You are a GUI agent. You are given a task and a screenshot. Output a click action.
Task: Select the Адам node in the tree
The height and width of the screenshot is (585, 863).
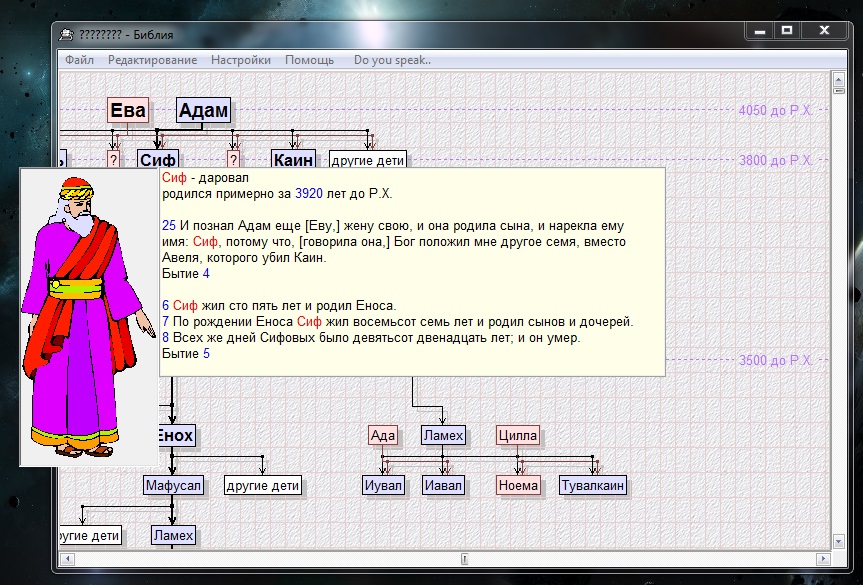pos(204,110)
